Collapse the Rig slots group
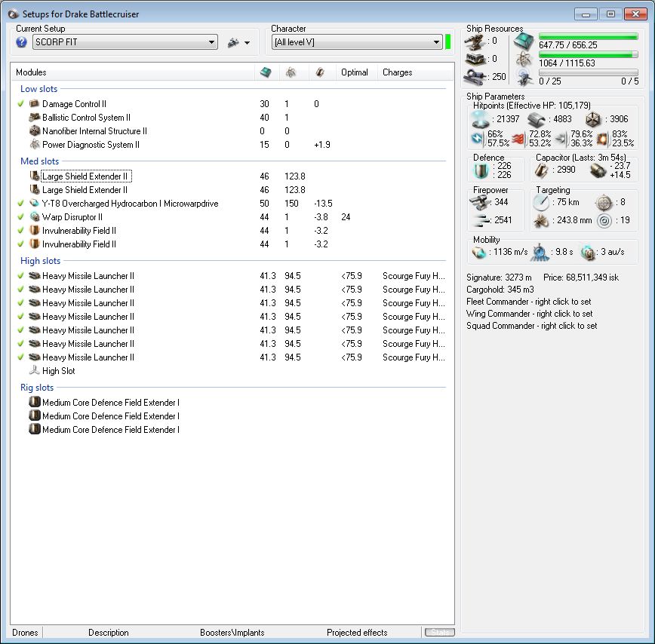 [x=37, y=388]
